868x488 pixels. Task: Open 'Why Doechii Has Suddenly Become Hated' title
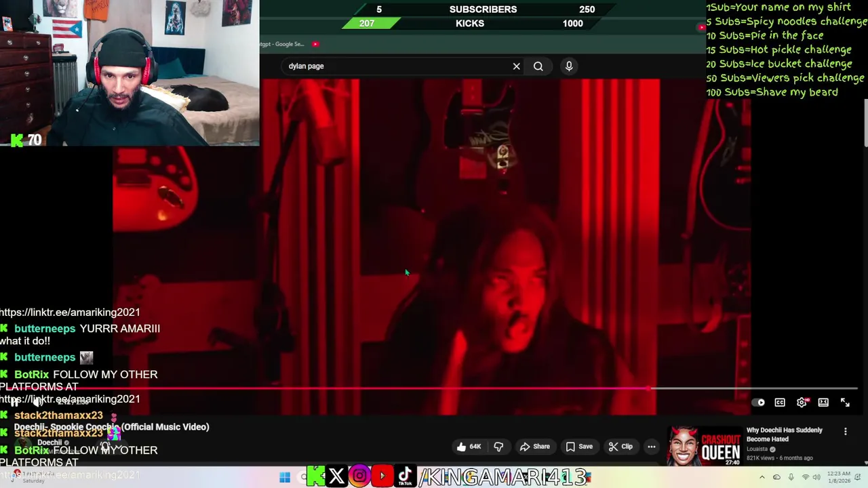tap(785, 434)
